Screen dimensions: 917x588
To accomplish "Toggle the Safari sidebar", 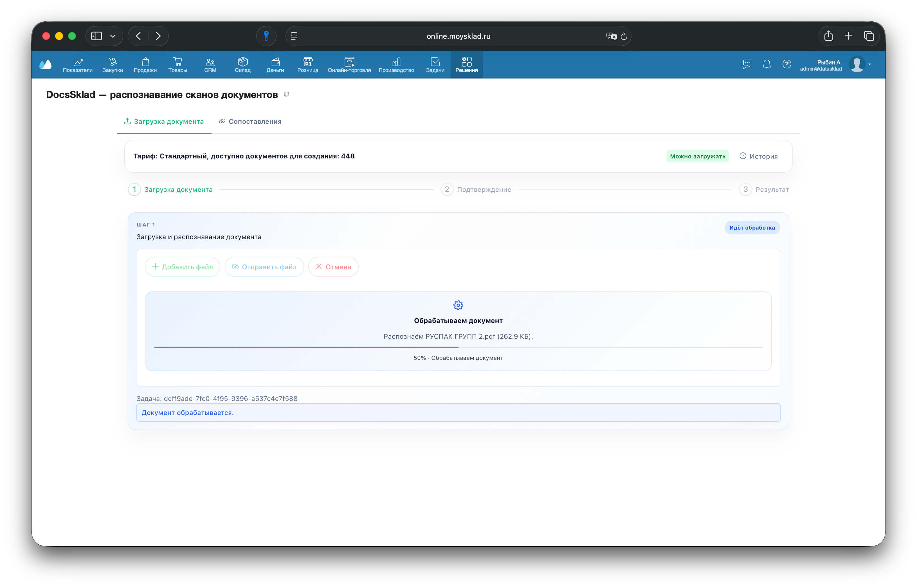I will 96,36.
